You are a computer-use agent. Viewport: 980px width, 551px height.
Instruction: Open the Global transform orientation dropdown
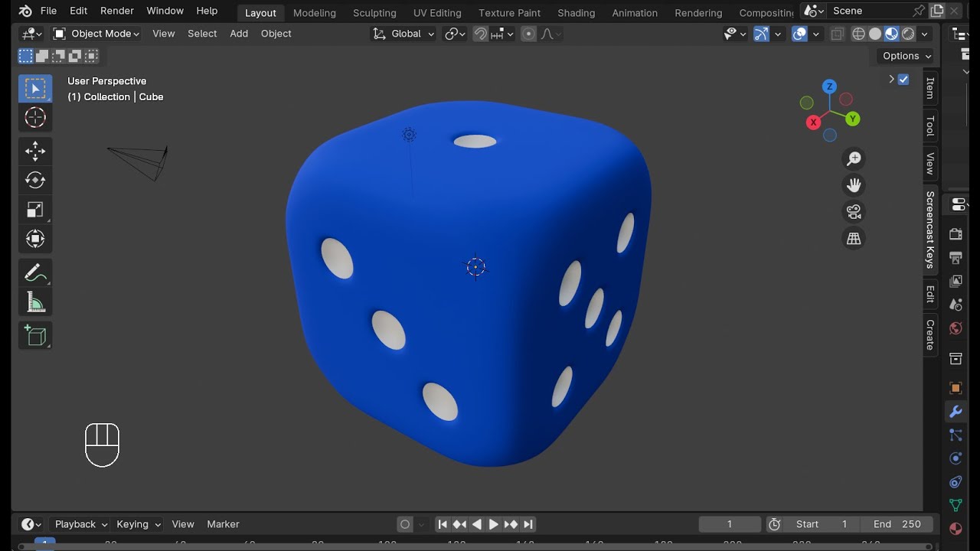(x=403, y=34)
